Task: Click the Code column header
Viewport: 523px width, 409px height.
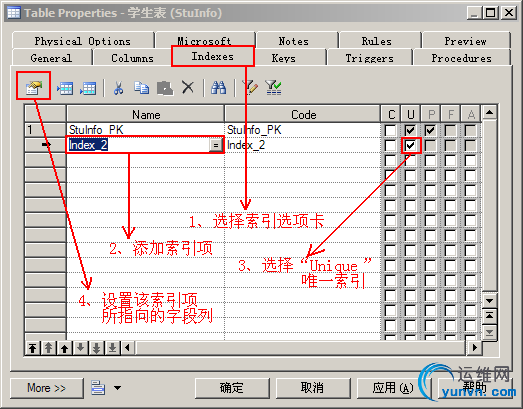Action: pyautogui.click(x=303, y=114)
